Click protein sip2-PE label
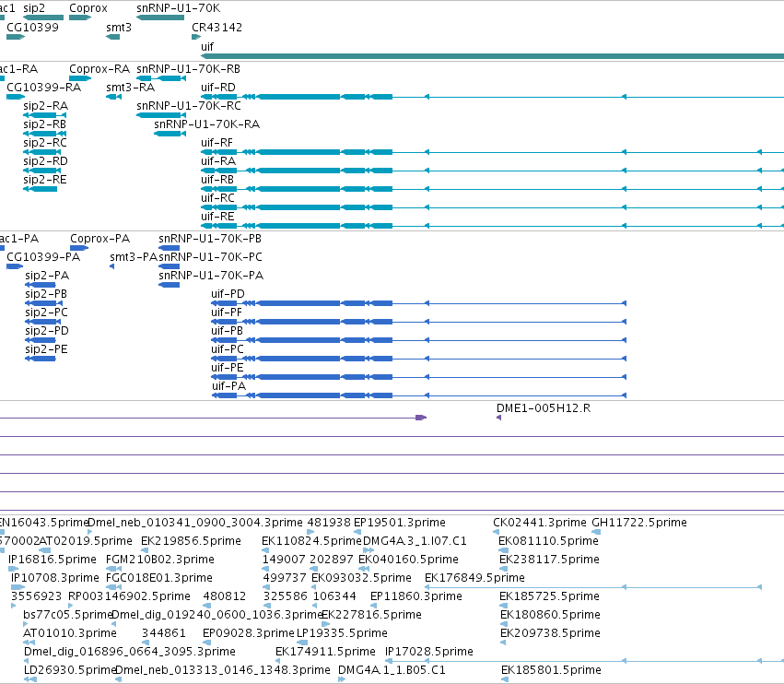The width and height of the screenshot is (784, 684). coord(46,349)
